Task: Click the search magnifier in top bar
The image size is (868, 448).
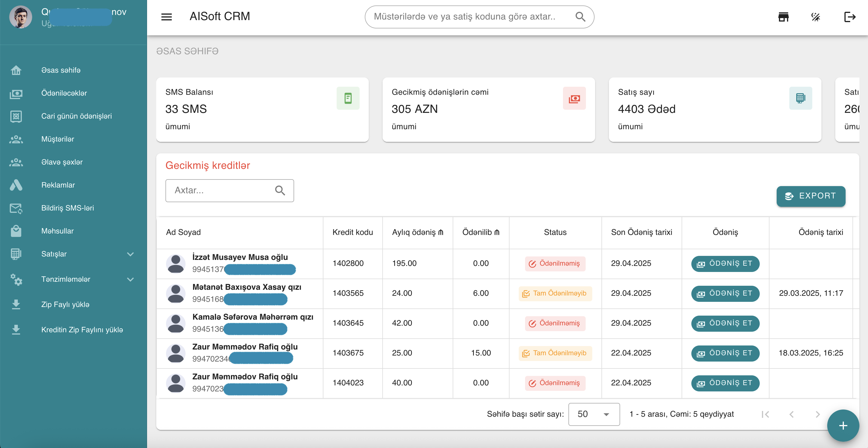Action: (x=580, y=16)
